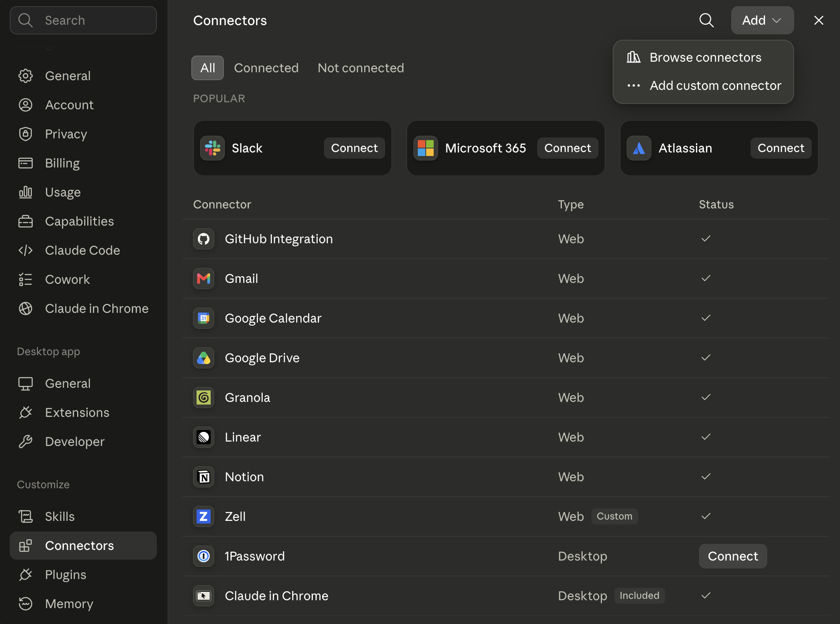840x624 pixels.
Task: Click the Granola connector icon
Action: point(204,397)
